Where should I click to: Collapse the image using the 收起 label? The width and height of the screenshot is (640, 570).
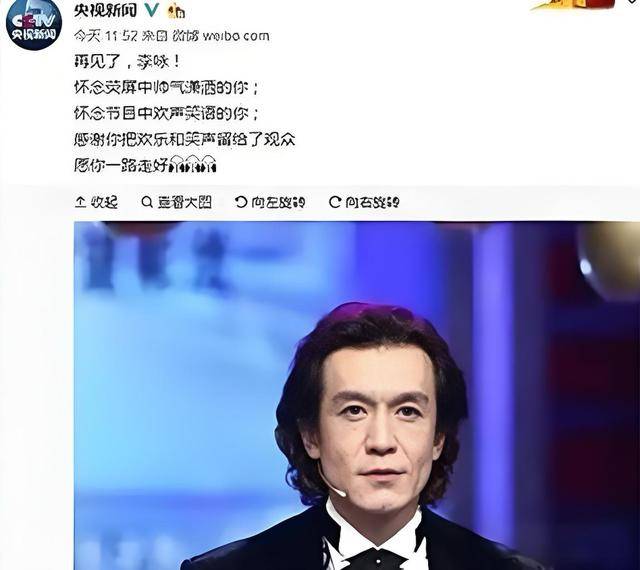click(104, 202)
